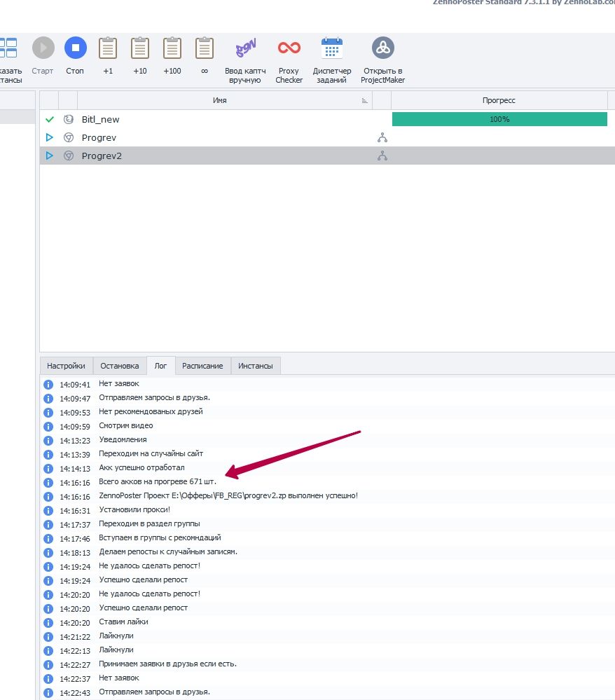The width and height of the screenshot is (615, 700).
Task: Click log line 'Делаем репосты к случайным записям.'
Action: coord(168,551)
